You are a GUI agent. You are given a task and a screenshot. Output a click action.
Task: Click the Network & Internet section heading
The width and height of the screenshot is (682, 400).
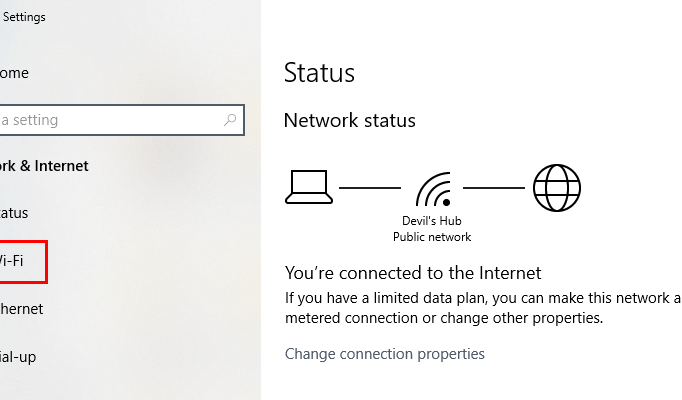point(44,166)
